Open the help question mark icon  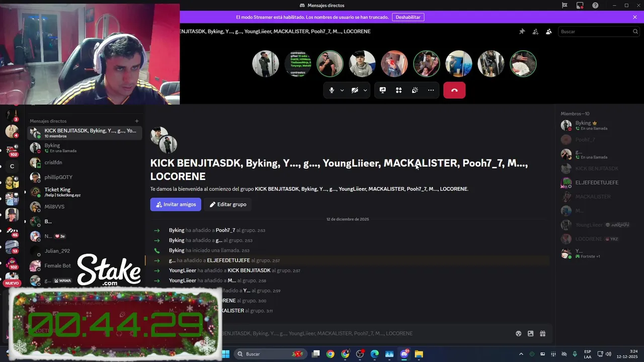(x=595, y=6)
